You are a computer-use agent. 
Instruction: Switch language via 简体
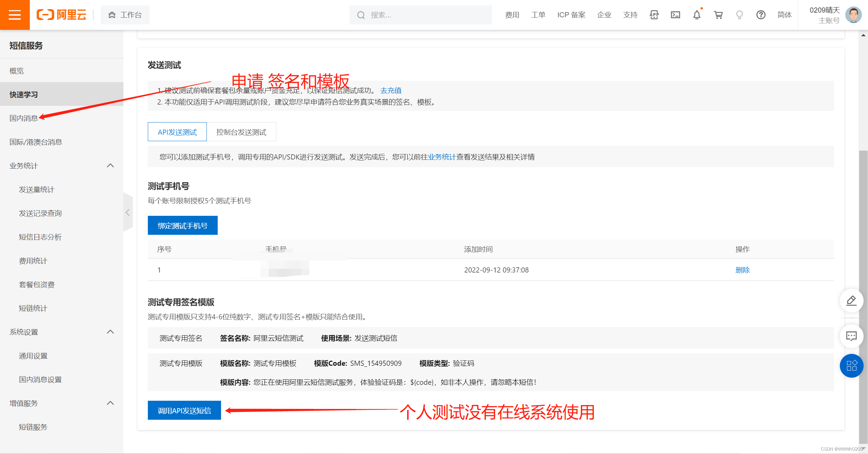coord(785,15)
